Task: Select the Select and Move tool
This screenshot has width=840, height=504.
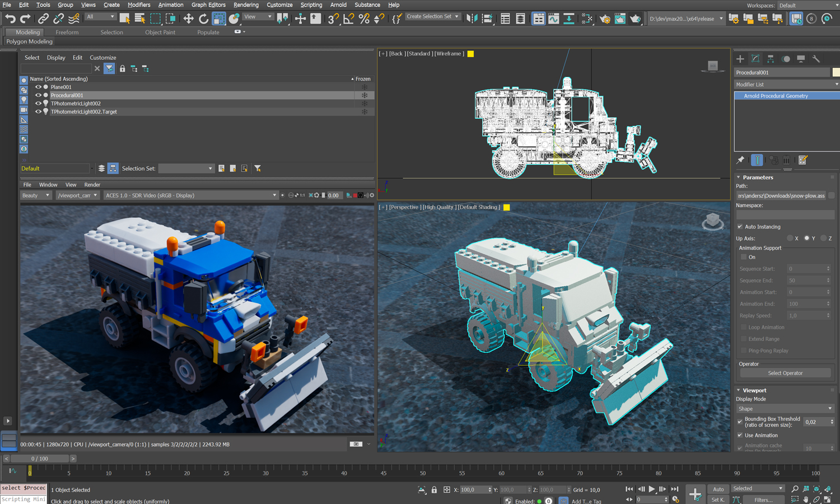Action: [188, 18]
